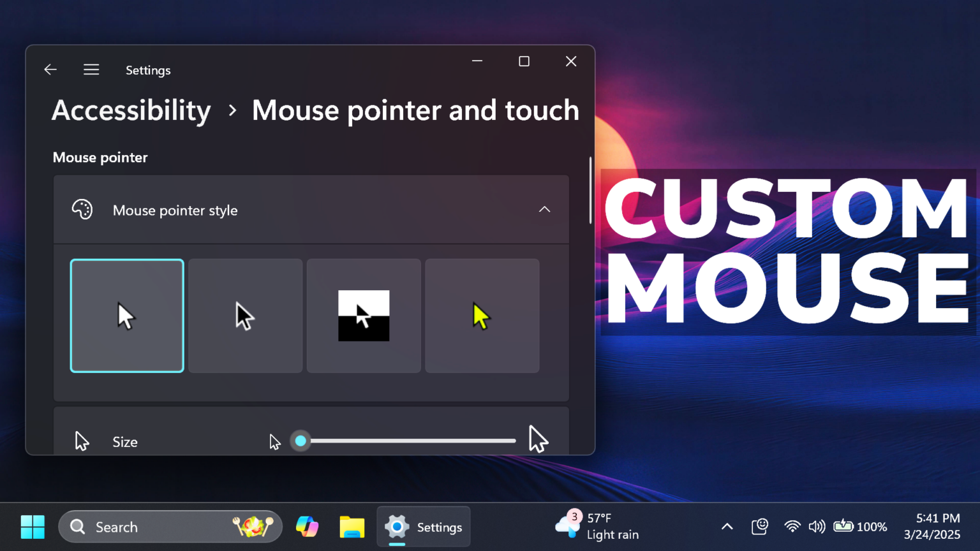The width and height of the screenshot is (980, 551).
Task: Select the custom yellow pointer style
Action: tap(482, 315)
